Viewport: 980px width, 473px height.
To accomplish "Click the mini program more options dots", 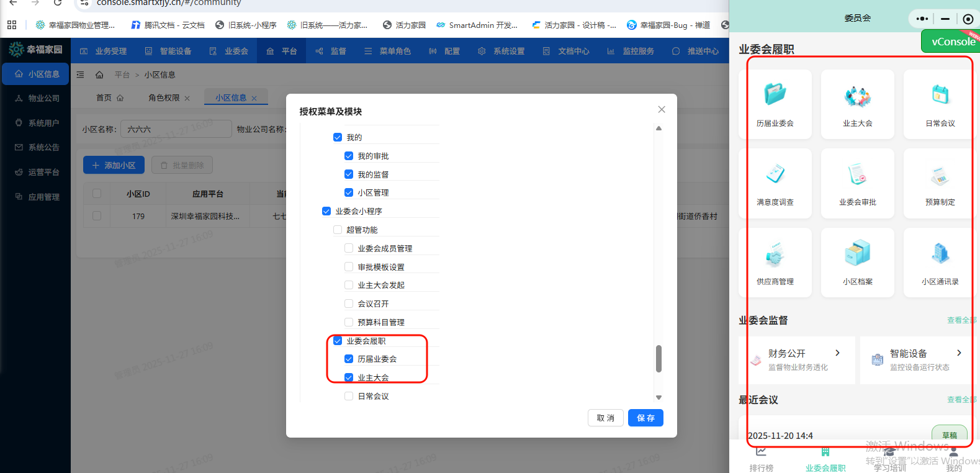I will [922, 19].
